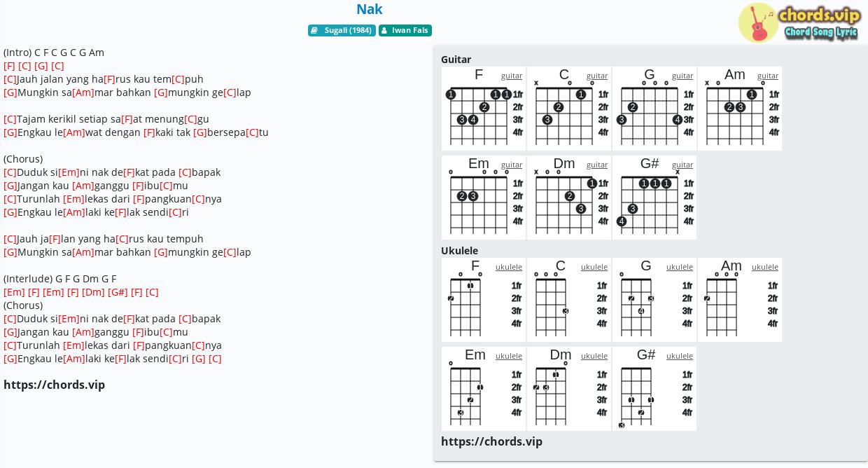Select the C guitar chord diagram
This screenshot has height=468, width=868.
569,109
